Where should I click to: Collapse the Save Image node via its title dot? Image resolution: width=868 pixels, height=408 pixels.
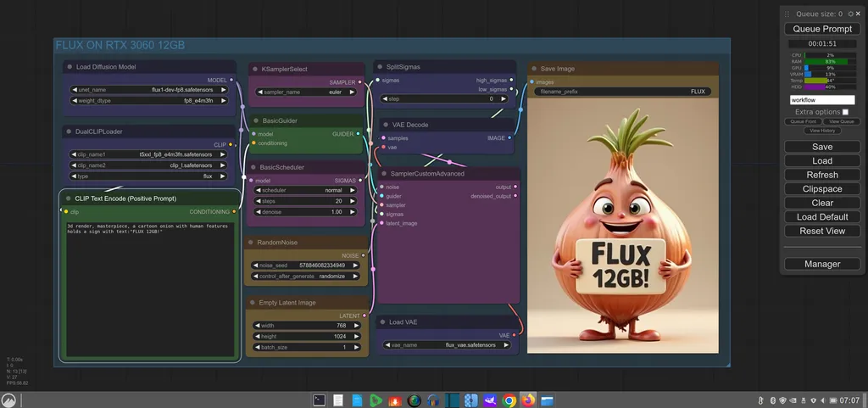pyautogui.click(x=534, y=70)
